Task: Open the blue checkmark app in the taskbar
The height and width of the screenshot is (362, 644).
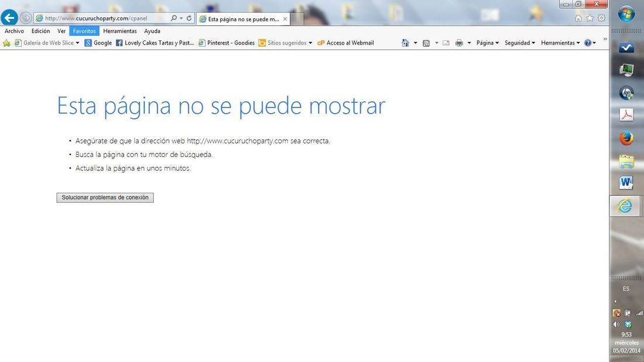Action: pyautogui.click(x=626, y=48)
